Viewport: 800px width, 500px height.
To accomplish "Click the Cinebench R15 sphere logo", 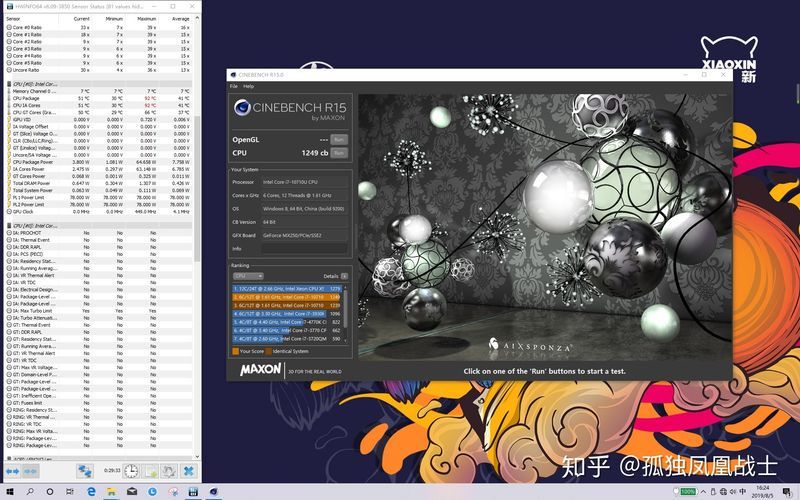I will 242,108.
